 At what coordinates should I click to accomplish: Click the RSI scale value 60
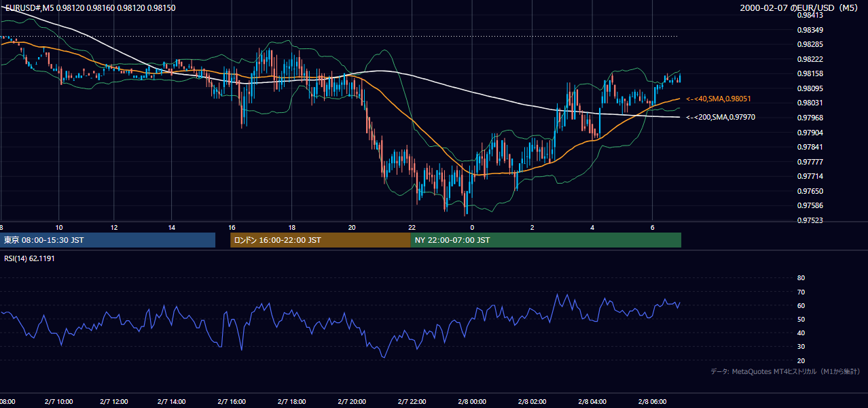click(x=801, y=305)
